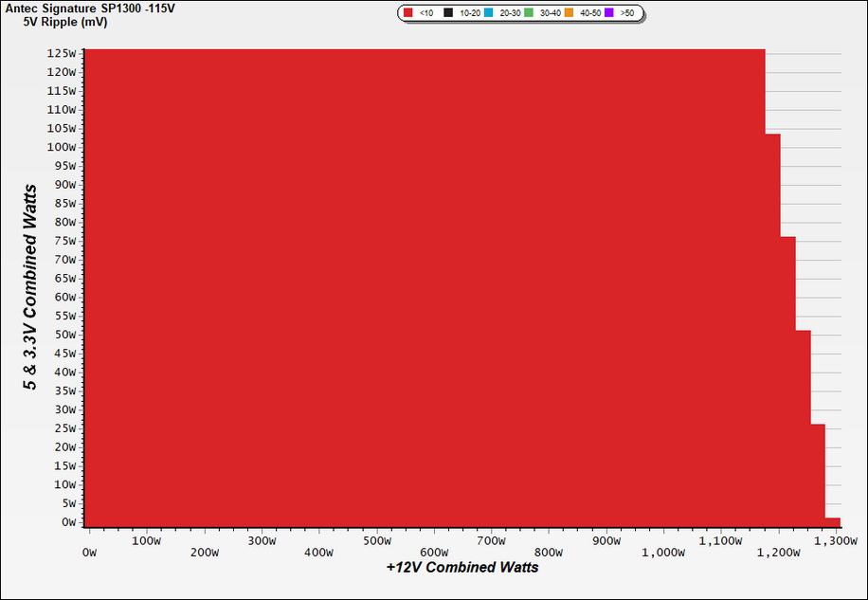Click the red <10 legend swatch
The width and height of the screenshot is (868, 600).
tap(408, 12)
